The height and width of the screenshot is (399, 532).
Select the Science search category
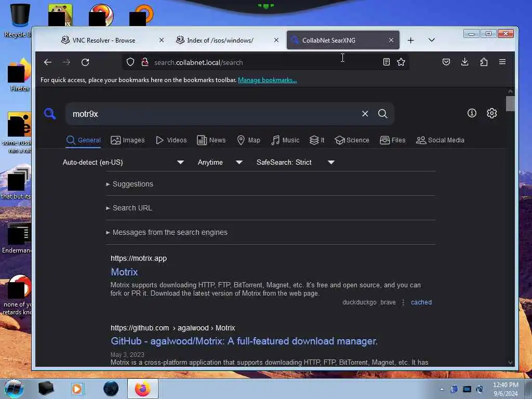pos(352,140)
